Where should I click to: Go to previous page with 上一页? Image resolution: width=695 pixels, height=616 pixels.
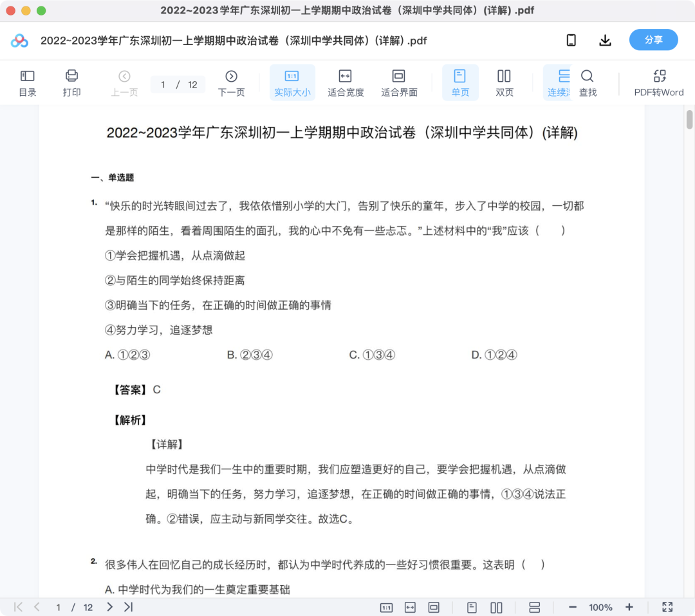(x=125, y=83)
